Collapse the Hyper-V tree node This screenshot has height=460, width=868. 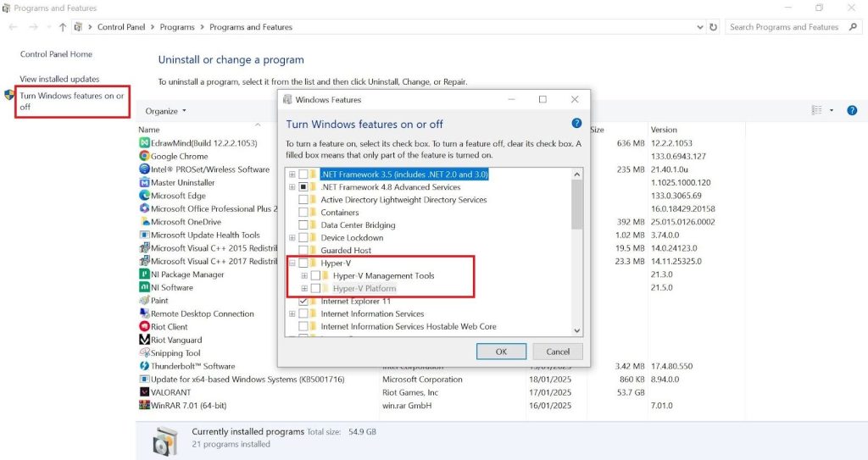(292, 263)
